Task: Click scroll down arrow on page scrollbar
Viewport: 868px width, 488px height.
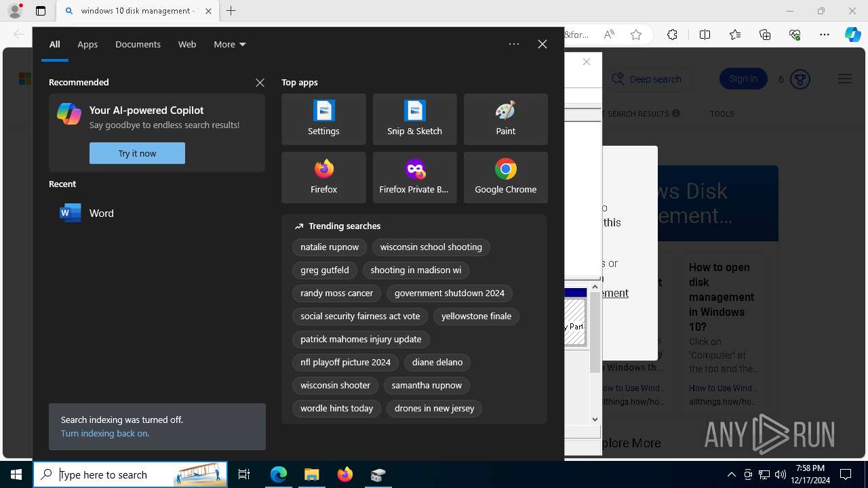Action: coord(595,419)
